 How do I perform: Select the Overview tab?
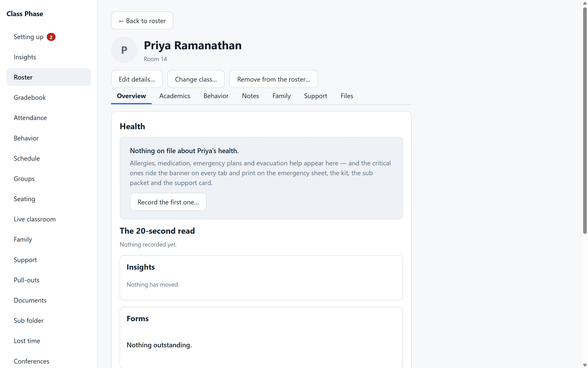point(131,96)
